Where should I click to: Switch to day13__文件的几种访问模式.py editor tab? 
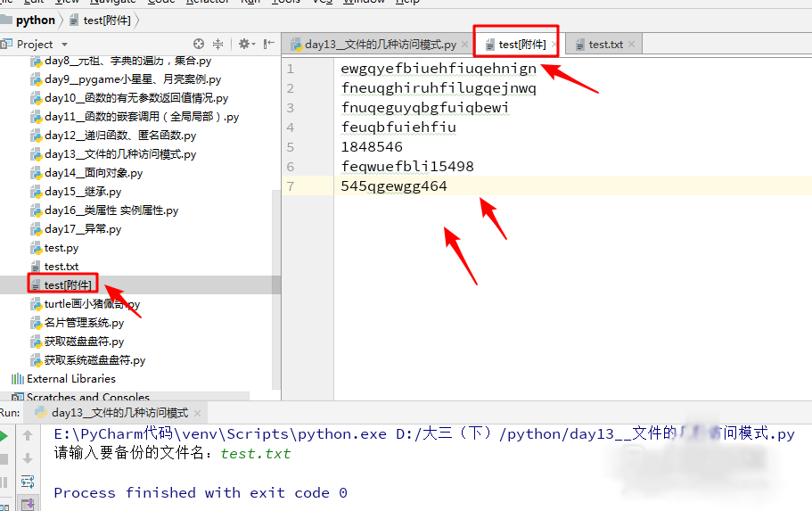click(381, 45)
